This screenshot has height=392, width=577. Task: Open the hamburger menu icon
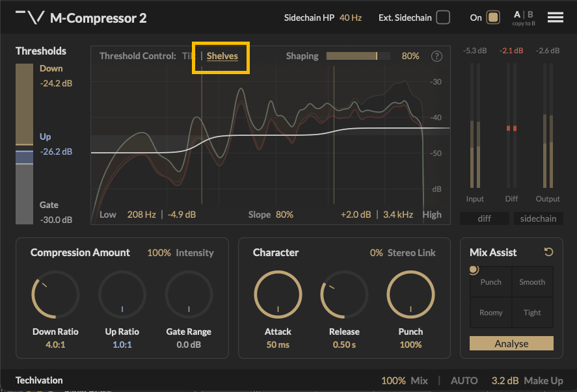click(x=556, y=18)
